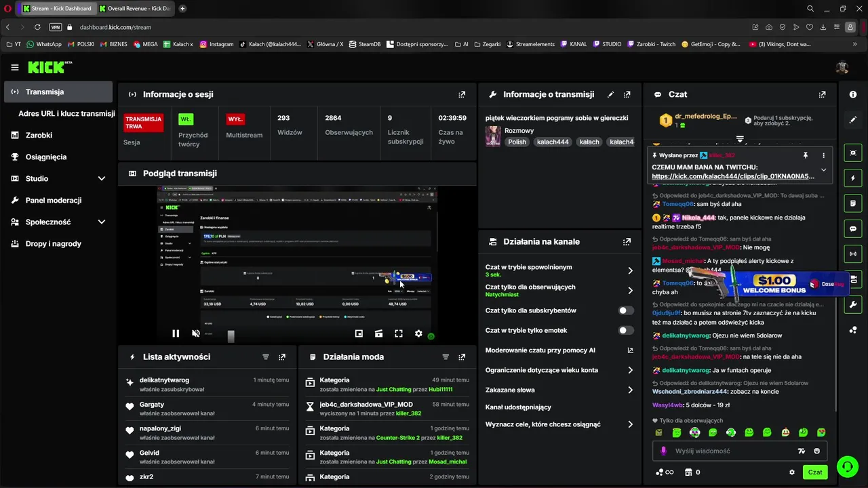The height and width of the screenshot is (488, 868).
Task: Click Kanał udostępniający option
Action: [x=518, y=407]
